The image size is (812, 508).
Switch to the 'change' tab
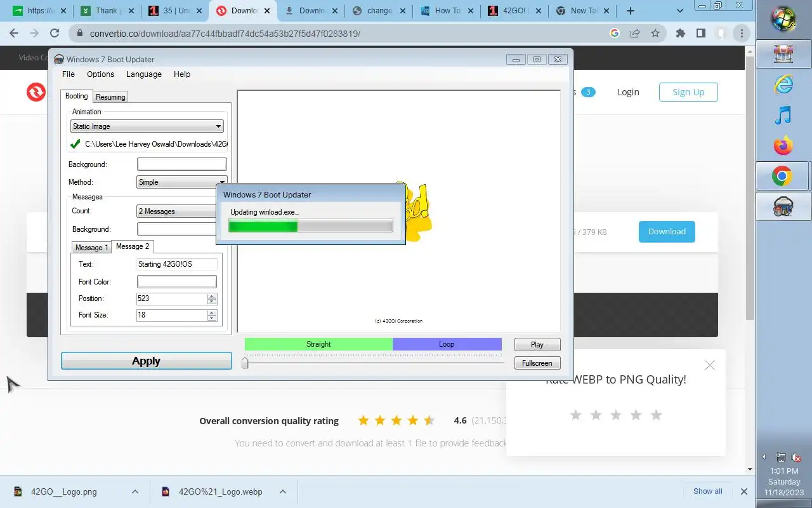[379, 11]
